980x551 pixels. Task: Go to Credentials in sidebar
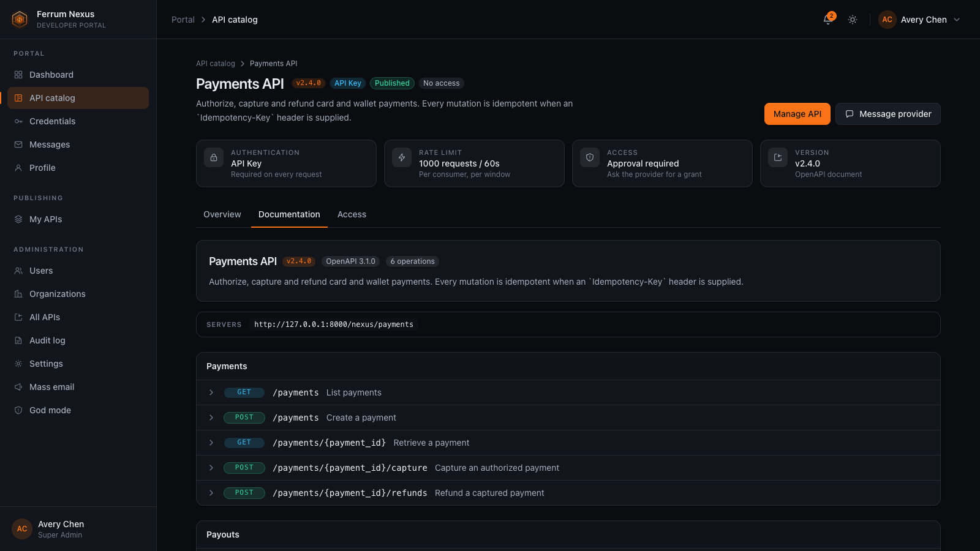78,121
